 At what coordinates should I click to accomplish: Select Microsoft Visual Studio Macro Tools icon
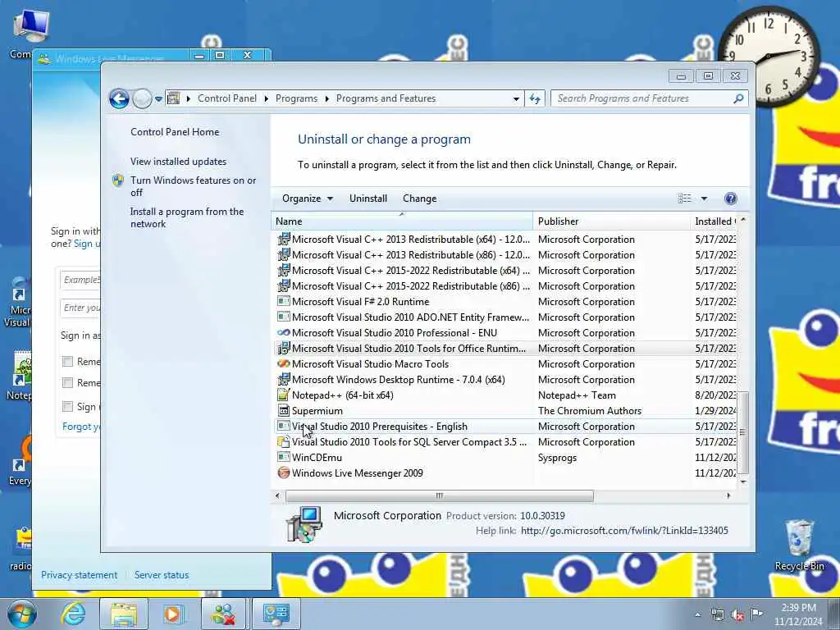(x=283, y=363)
